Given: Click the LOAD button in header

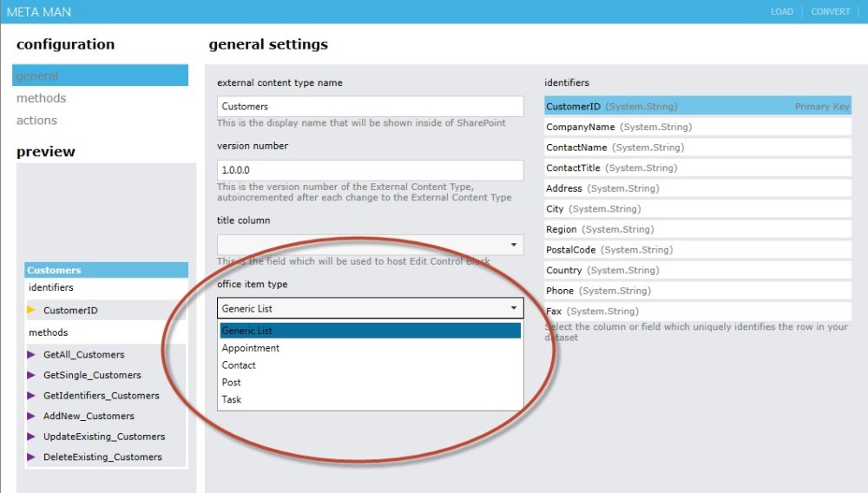Looking at the screenshot, I should (x=781, y=12).
